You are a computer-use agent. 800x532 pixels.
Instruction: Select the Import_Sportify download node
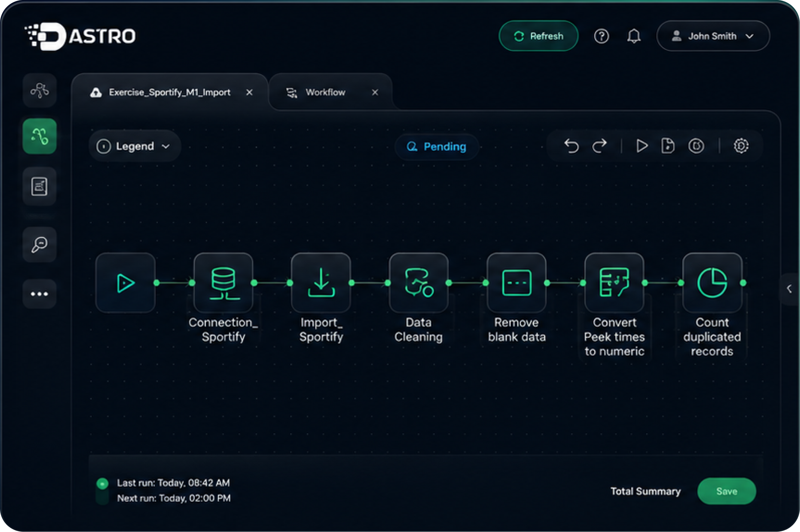[321, 283]
